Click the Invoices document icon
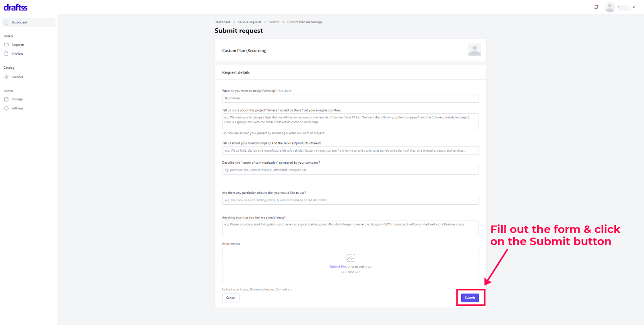The image size is (644, 325). click(6, 53)
